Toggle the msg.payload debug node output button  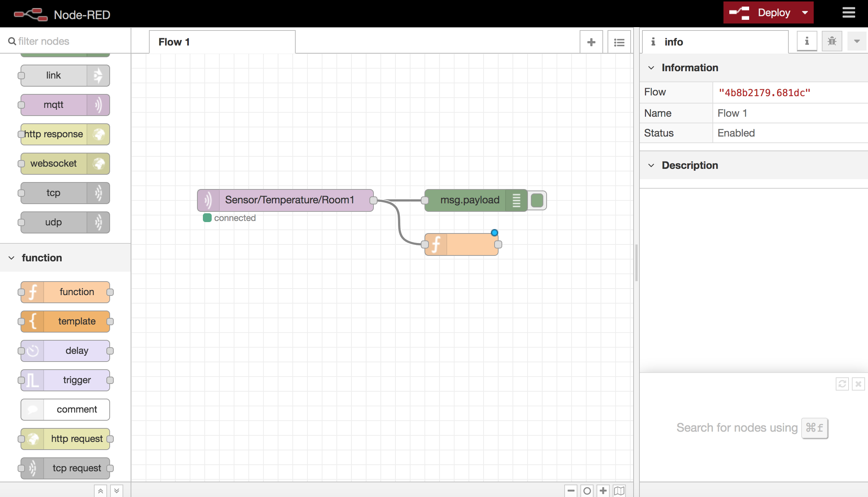[537, 200]
